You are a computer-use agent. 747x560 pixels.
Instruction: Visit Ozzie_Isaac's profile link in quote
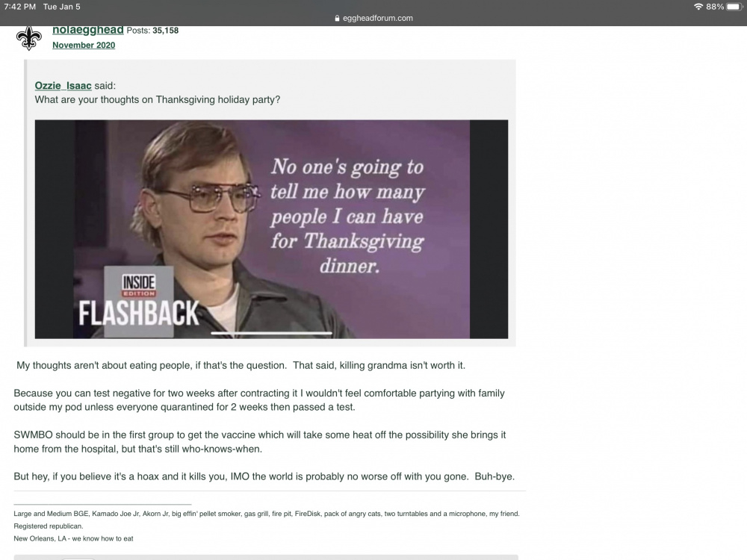point(63,86)
